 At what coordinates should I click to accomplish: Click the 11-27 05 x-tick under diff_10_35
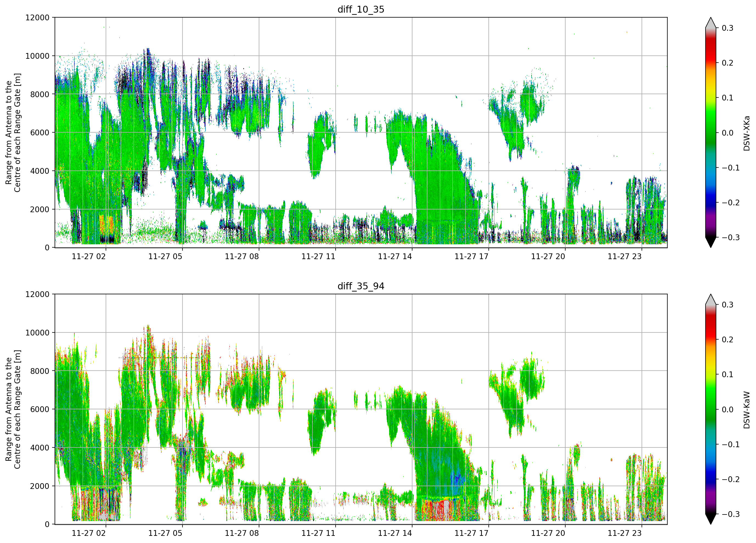tap(165, 256)
